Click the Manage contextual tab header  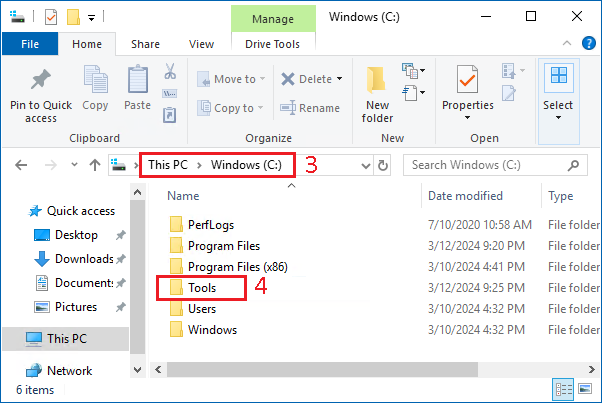[x=273, y=18]
